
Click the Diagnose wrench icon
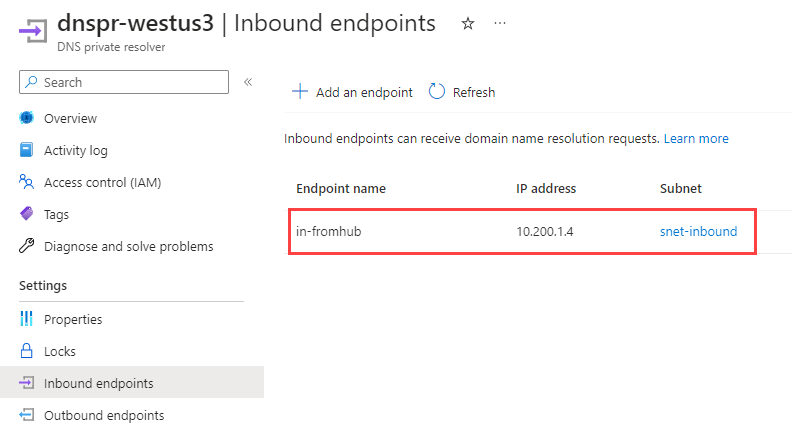[26, 246]
